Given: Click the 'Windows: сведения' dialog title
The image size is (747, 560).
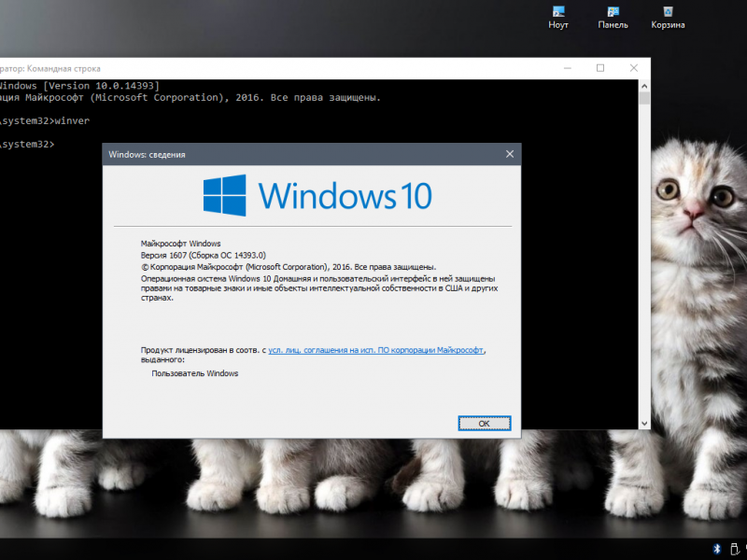Looking at the screenshot, I should pos(147,154).
